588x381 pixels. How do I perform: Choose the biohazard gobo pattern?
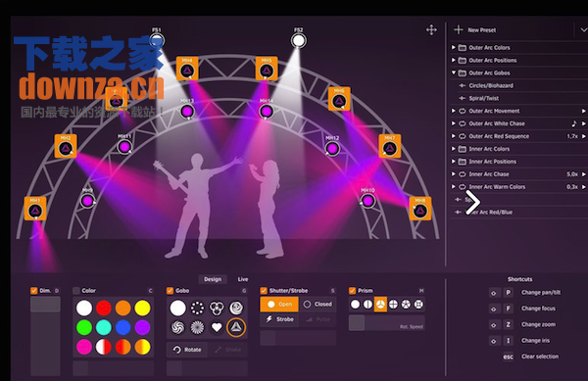[217, 308]
